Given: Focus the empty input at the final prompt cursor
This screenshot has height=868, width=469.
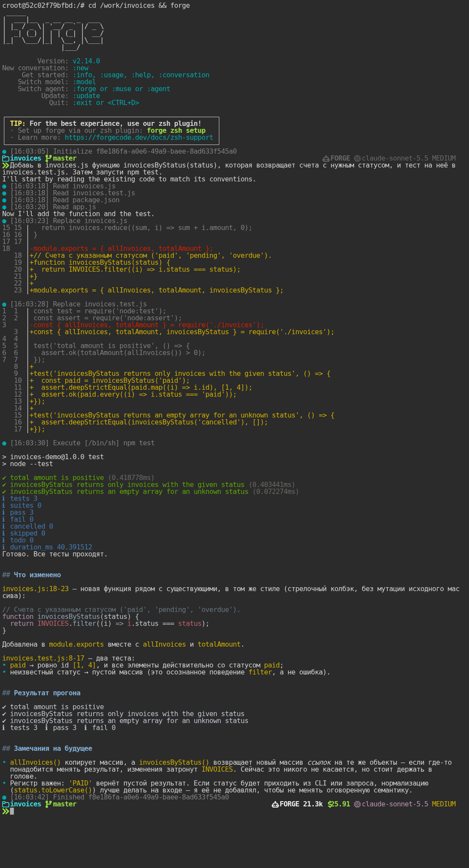Looking at the screenshot, I should click(x=12, y=811).
